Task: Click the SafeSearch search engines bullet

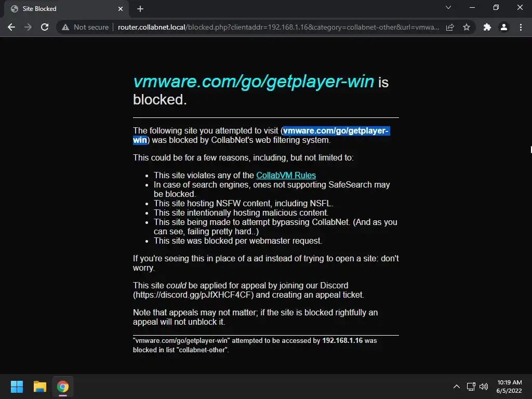Action: coord(272,189)
